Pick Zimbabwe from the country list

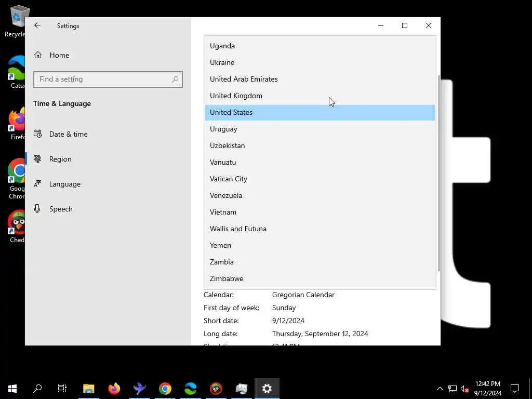[320, 278]
